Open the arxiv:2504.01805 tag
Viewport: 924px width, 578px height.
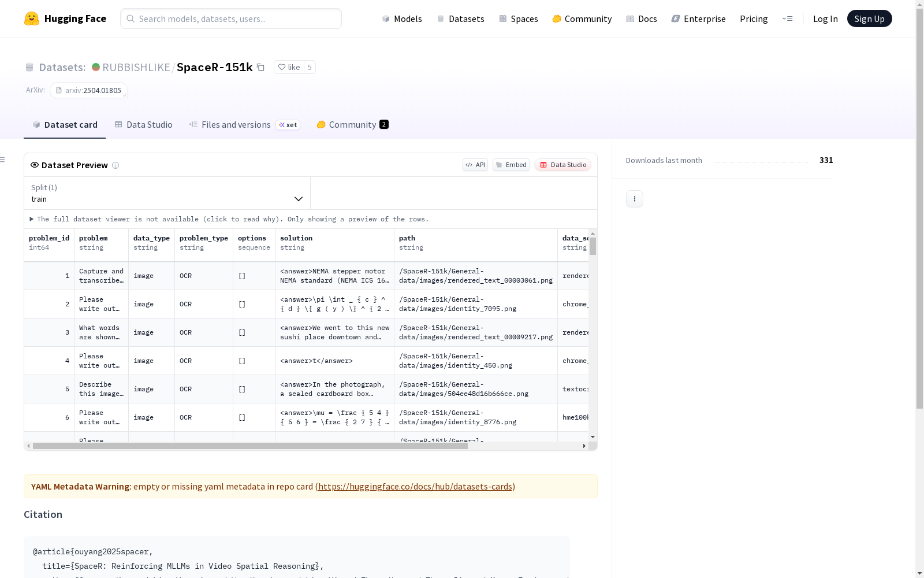[88, 90]
